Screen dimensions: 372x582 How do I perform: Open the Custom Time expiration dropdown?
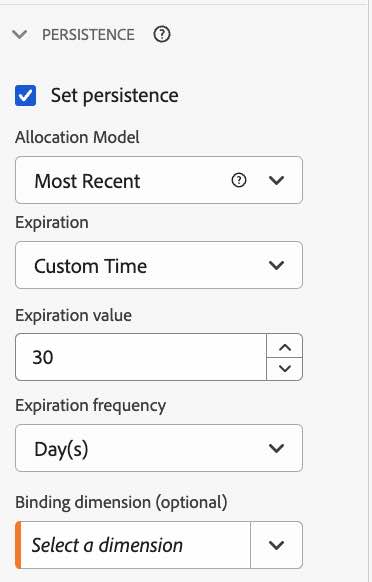[x=159, y=265]
